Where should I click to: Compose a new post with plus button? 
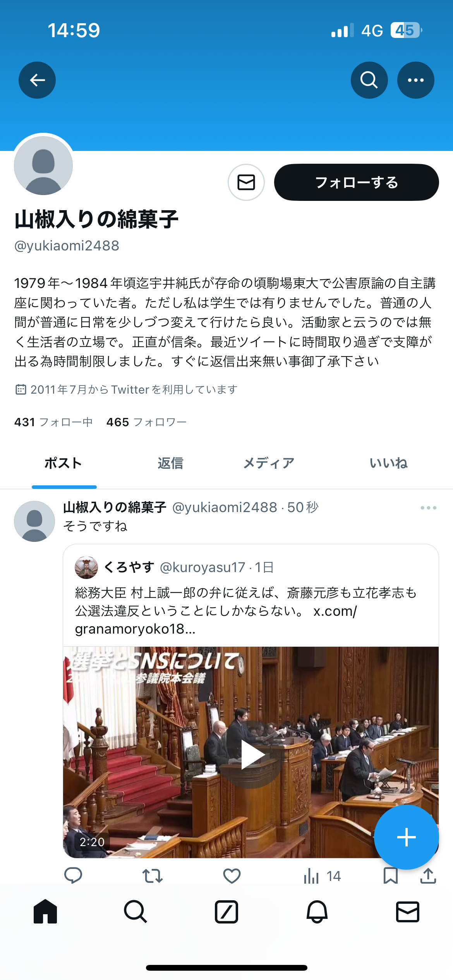pyautogui.click(x=407, y=837)
